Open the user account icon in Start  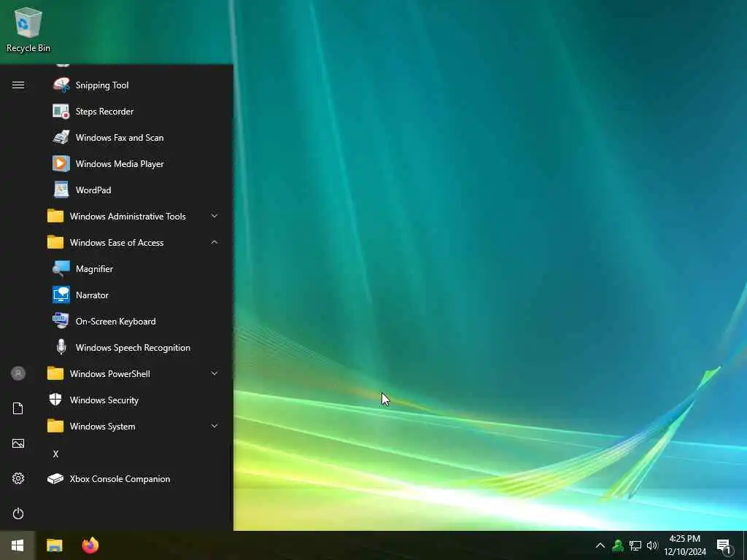click(18, 373)
